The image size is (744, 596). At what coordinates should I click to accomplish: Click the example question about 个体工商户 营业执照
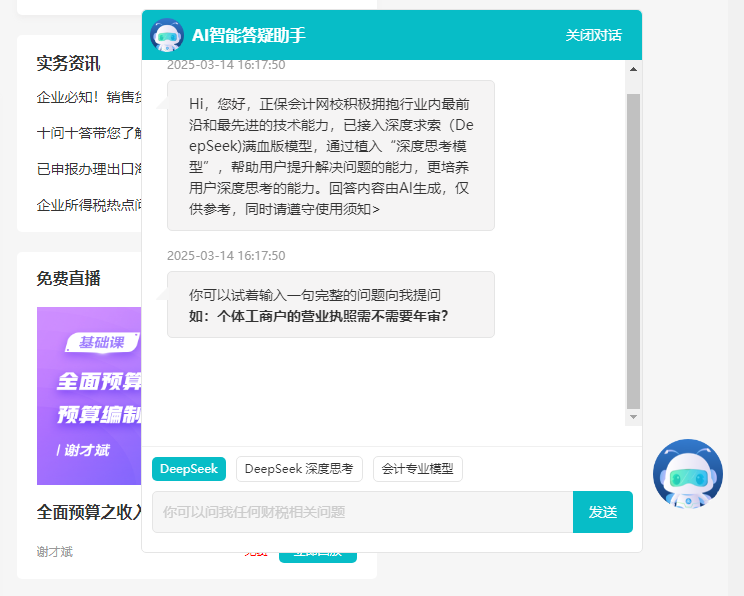[318, 316]
